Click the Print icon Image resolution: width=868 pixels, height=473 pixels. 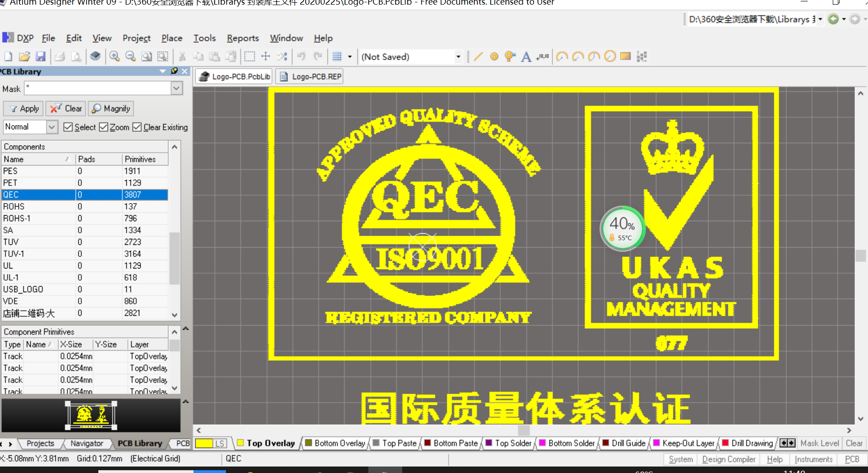[60, 57]
